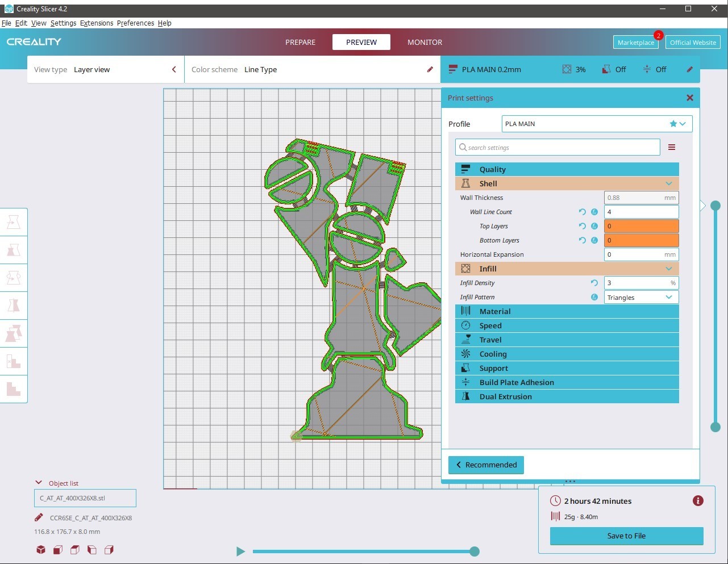
Task: Click the Infill Density value field
Action: [x=641, y=283]
